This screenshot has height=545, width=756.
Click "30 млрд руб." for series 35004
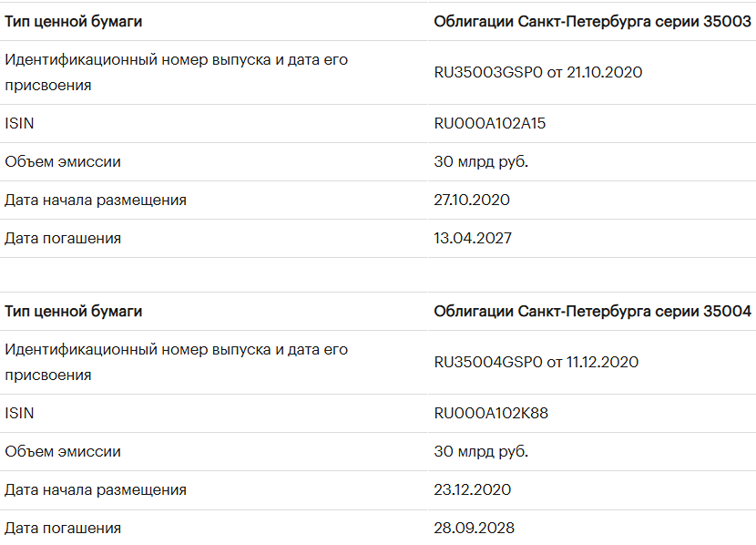pyautogui.click(x=481, y=451)
